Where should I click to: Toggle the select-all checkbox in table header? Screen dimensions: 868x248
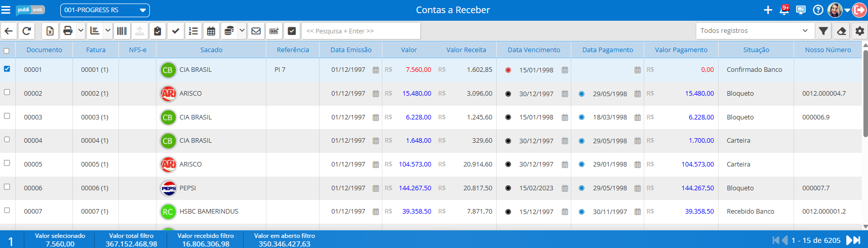7,51
